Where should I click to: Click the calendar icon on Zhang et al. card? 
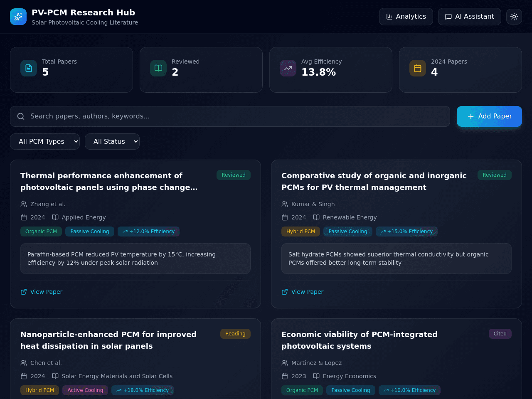[x=24, y=217]
